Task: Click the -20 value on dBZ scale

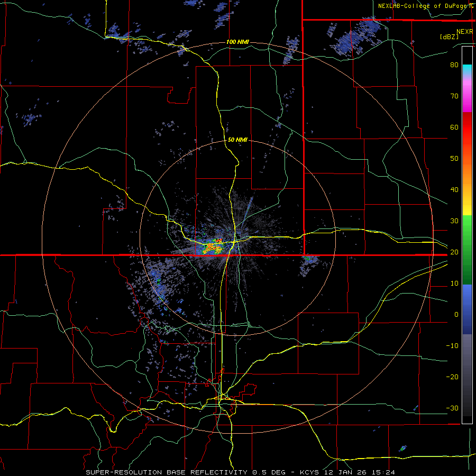Action: coord(452,377)
